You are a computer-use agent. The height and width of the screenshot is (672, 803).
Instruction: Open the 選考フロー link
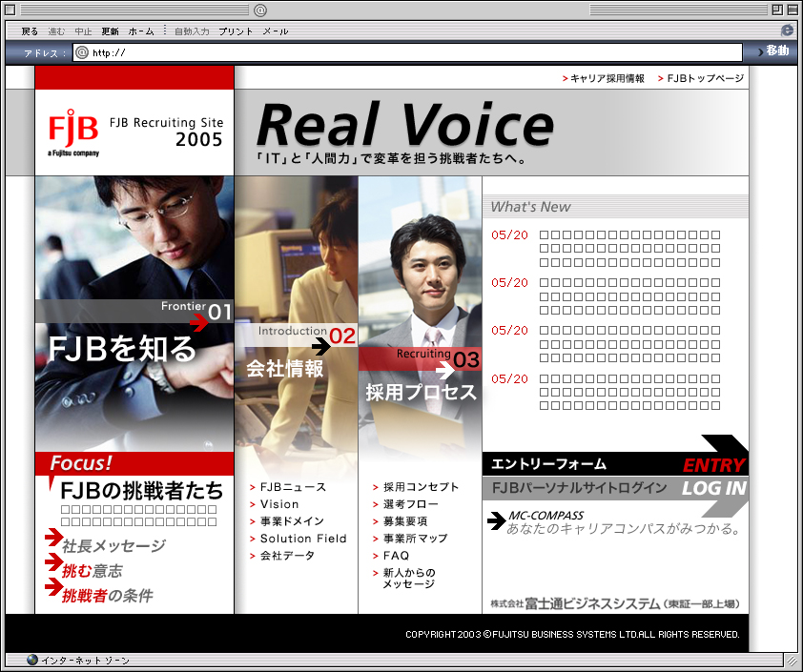point(405,504)
